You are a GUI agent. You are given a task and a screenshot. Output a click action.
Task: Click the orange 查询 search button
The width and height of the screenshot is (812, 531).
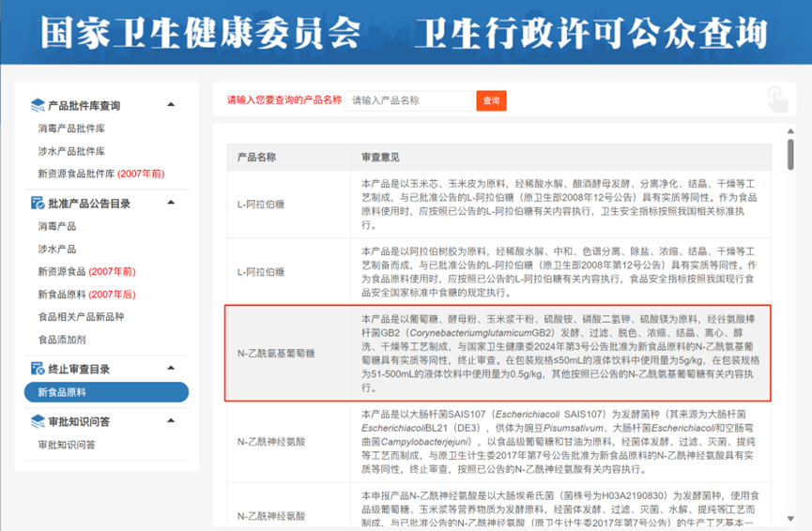coord(491,100)
